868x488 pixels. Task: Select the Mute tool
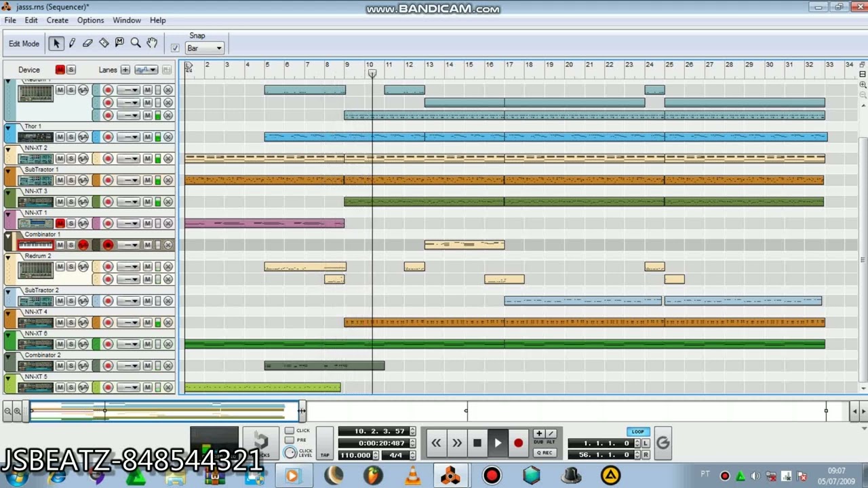tap(119, 43)
